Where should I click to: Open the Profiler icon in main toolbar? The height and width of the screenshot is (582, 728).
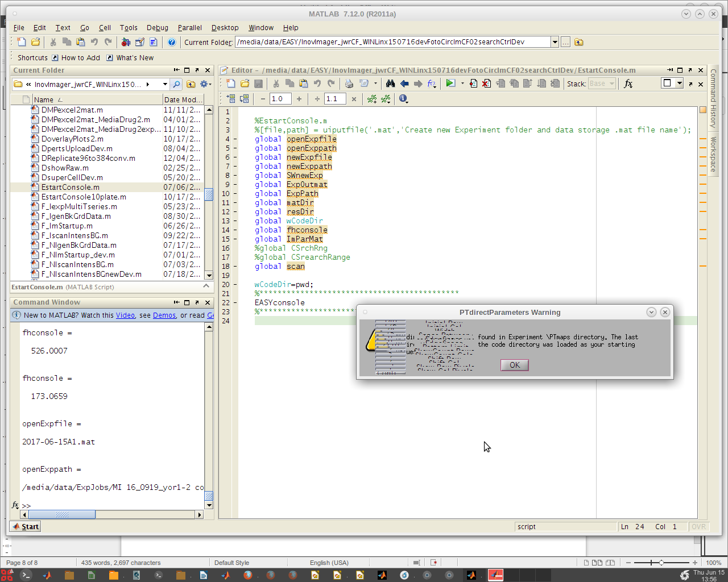point(154,42)
